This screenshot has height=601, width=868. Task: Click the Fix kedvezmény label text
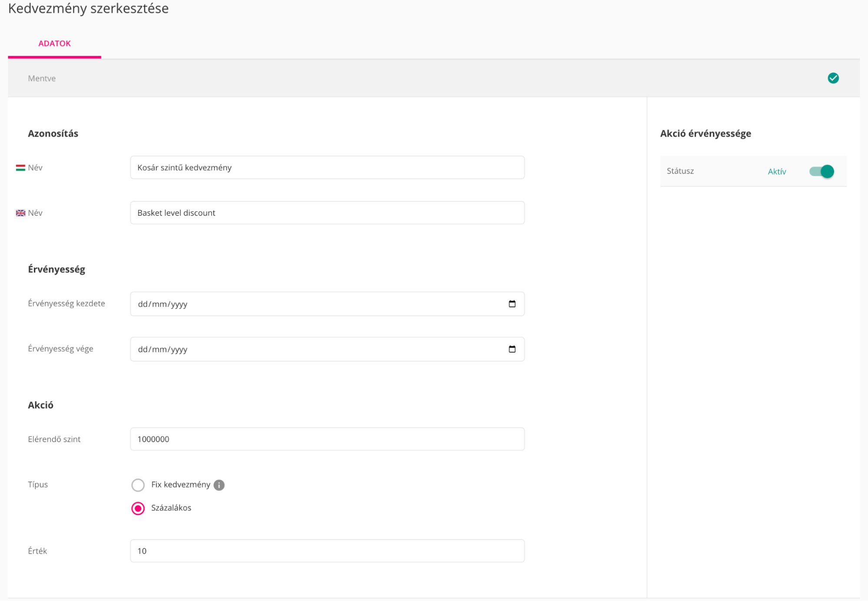(181, 485)
